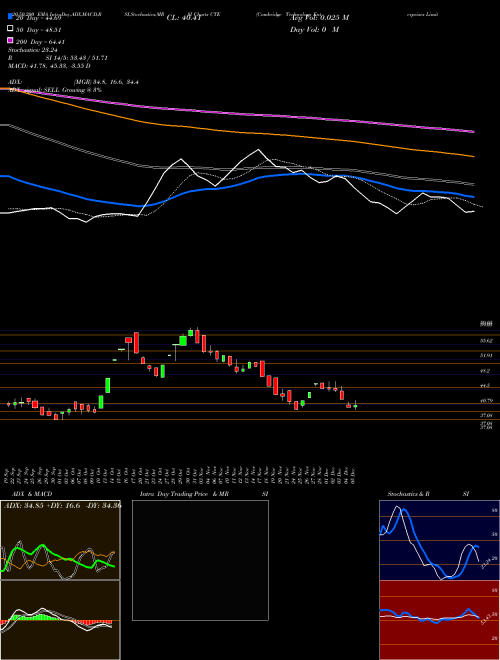Image resolution: width=500 pixels, height=660 pixels.
Task: Click the 'Intra Day Trading Price & MR' title
Action: [x=184, y=494]
